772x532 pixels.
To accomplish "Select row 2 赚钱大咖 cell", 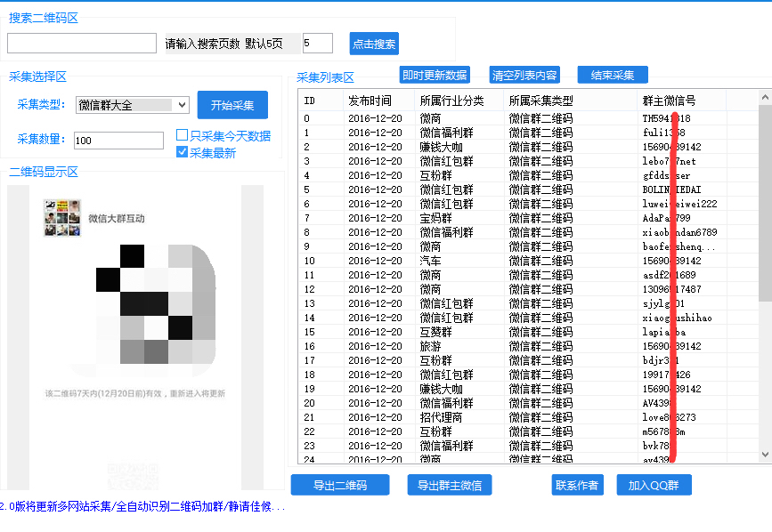I will (x=441, y=147).
